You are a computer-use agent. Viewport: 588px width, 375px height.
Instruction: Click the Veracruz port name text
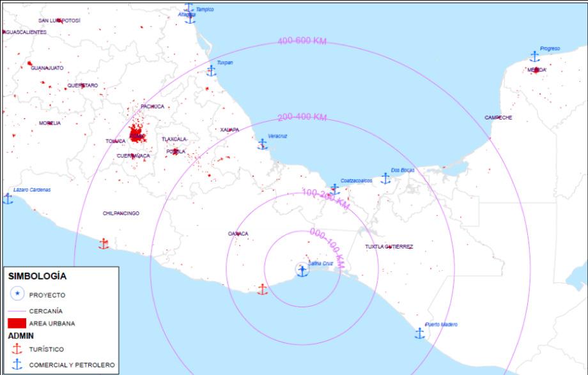(277, 136)
